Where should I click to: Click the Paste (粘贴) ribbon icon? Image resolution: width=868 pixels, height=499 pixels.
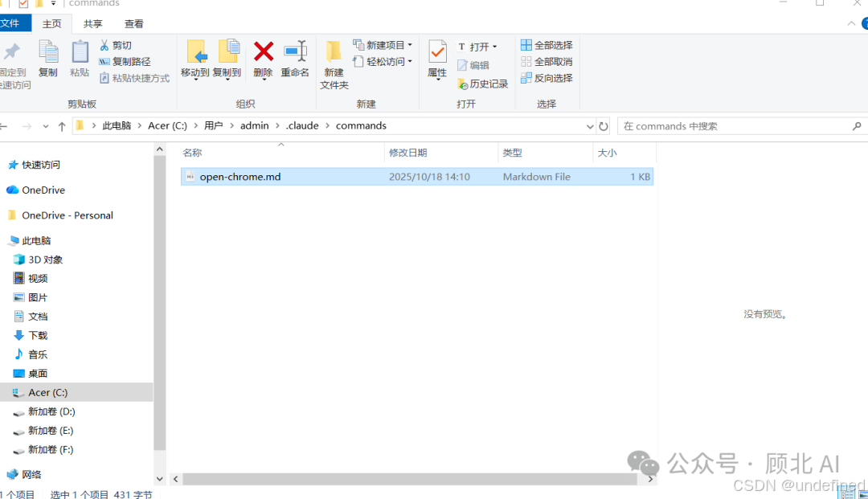pos(80,53)
